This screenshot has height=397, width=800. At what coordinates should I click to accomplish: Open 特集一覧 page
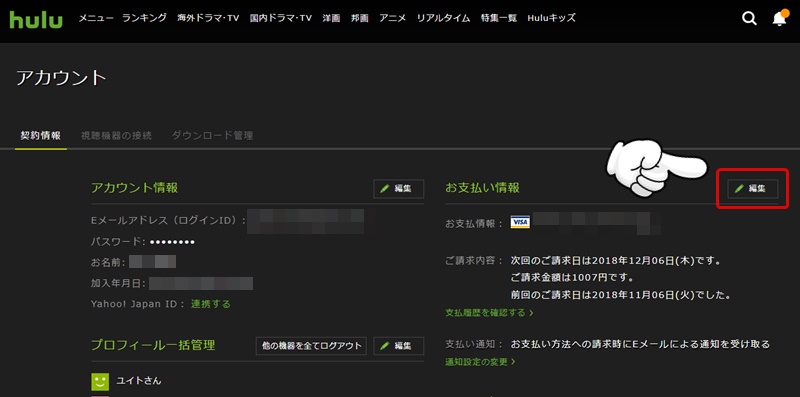(498, 18)
